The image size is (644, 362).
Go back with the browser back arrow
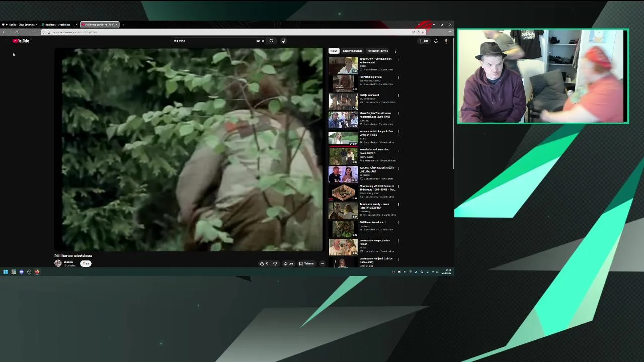pyautogui.click(x=4, y=32)
